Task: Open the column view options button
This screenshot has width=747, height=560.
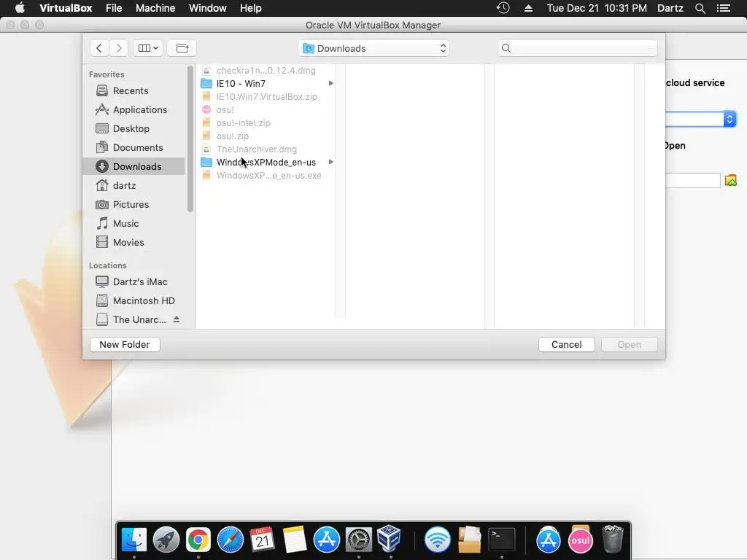Action: [148, 48]
